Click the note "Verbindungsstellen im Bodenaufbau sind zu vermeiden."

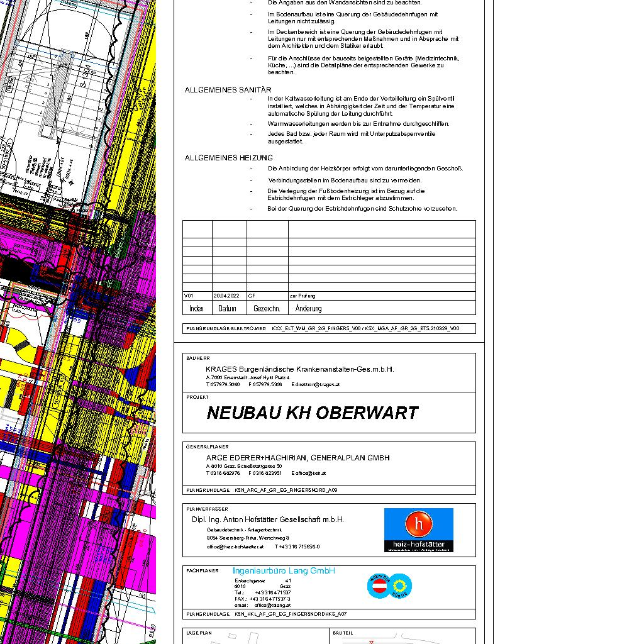[x=345, y=180]
